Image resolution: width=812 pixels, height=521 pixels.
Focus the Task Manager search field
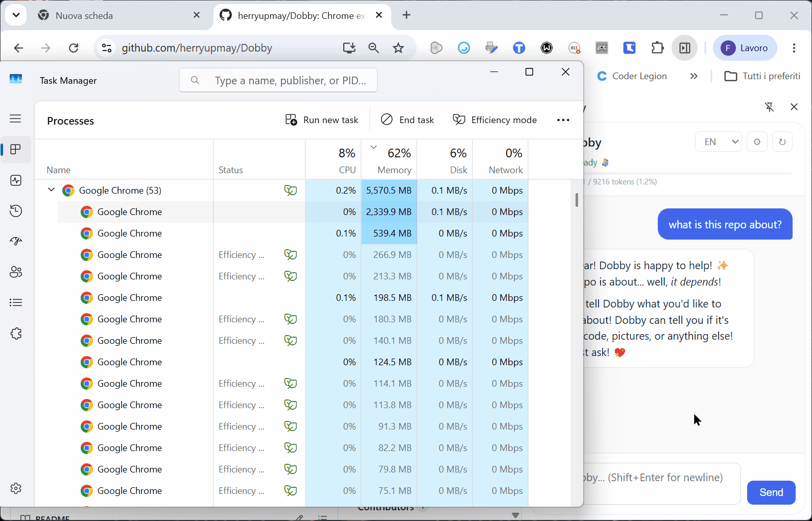278,80
